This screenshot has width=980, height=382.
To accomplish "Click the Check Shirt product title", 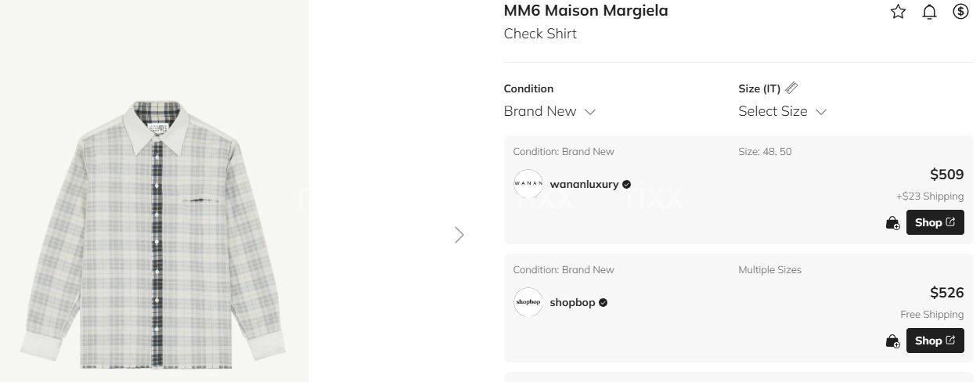I will [x=540, y=34].
